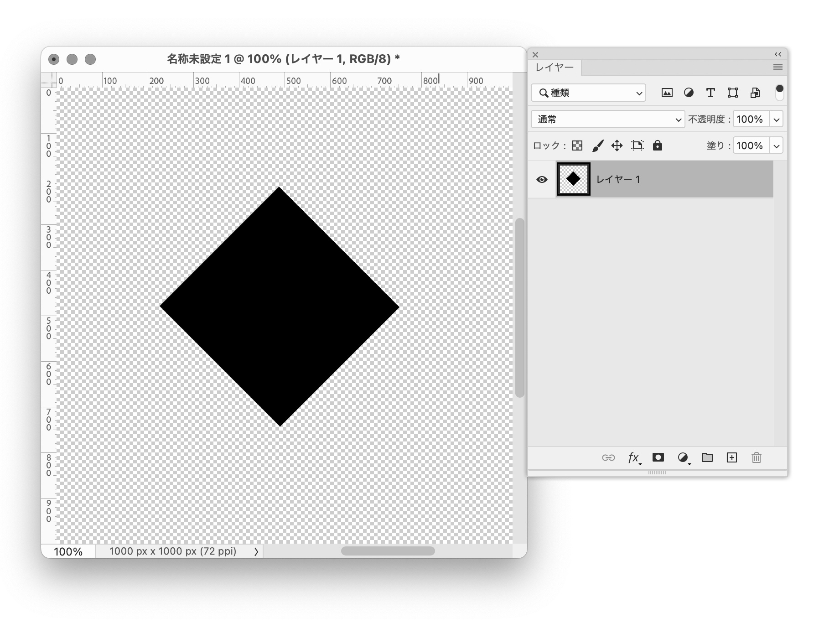This screenshot has width=819, height=644.
Task: Delete layer with trash icon
Action: click(756, 457)
